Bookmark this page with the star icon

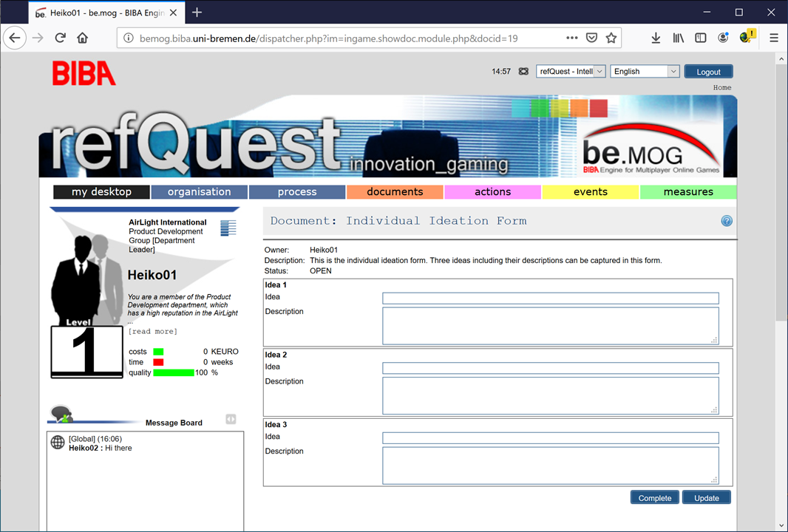point(611,38)
